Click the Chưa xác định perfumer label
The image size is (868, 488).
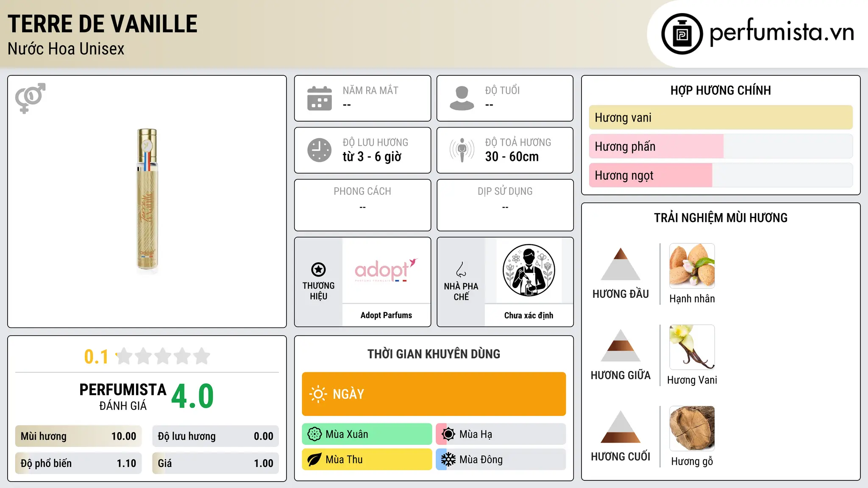pyautogui.click(x=529, y=315)
